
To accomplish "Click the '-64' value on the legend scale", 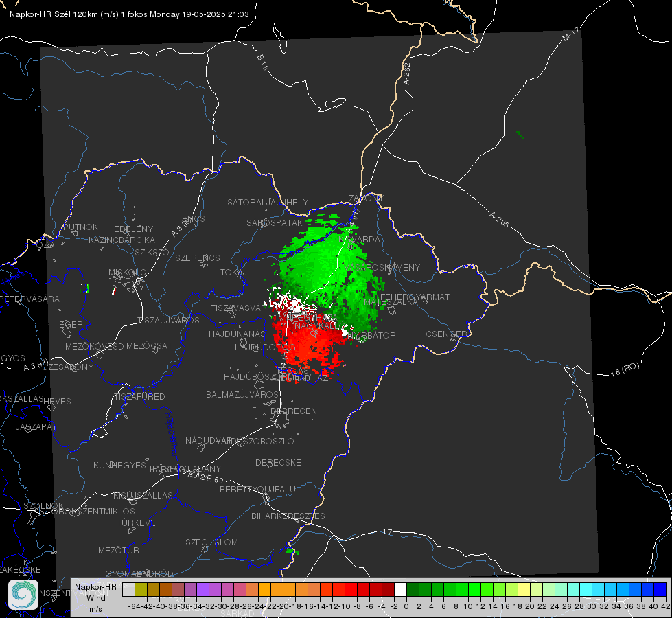I will (x=134, y=606).
